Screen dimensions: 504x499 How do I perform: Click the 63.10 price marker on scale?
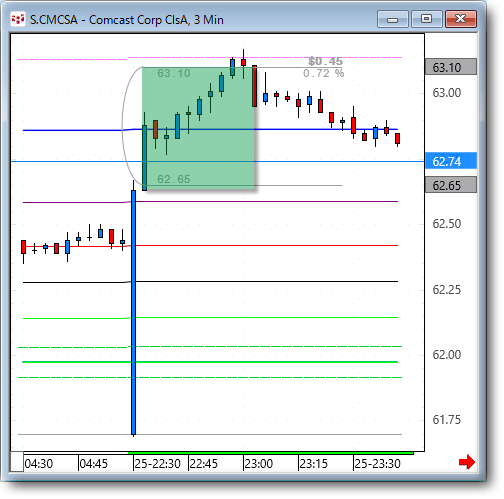pyautogui.click(x=451, y=67)
